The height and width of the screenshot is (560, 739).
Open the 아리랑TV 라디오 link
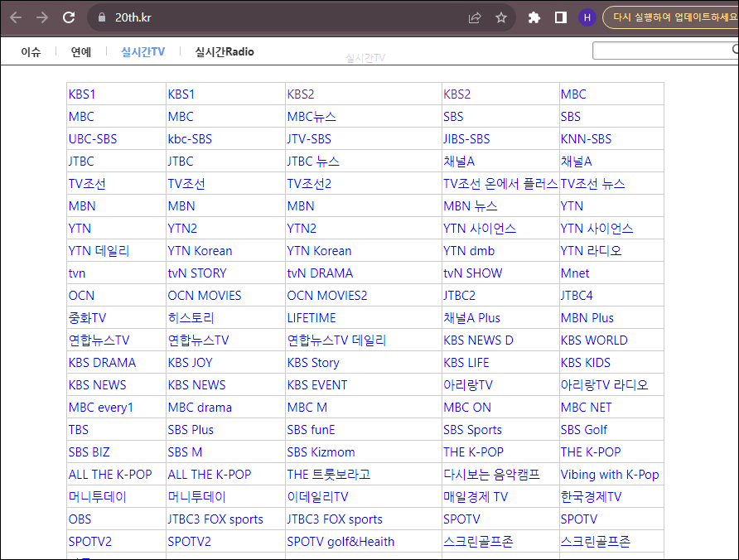(604, 385)
